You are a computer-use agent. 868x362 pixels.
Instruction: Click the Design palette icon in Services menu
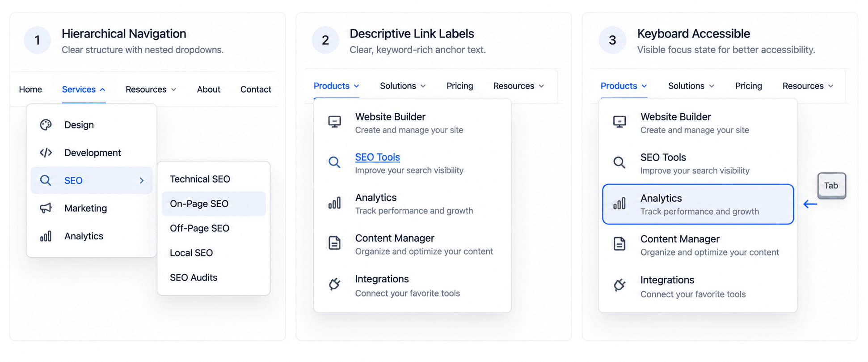[46, 125]
